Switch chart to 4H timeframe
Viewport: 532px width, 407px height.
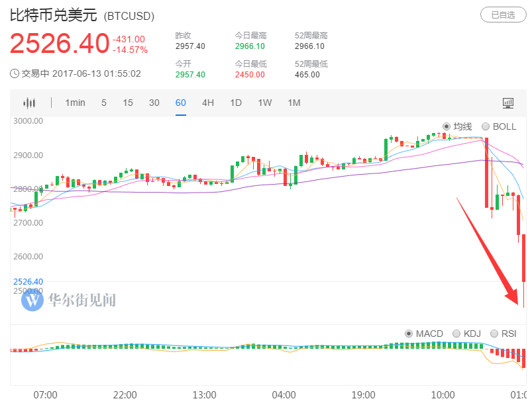[x=208, y=103]
